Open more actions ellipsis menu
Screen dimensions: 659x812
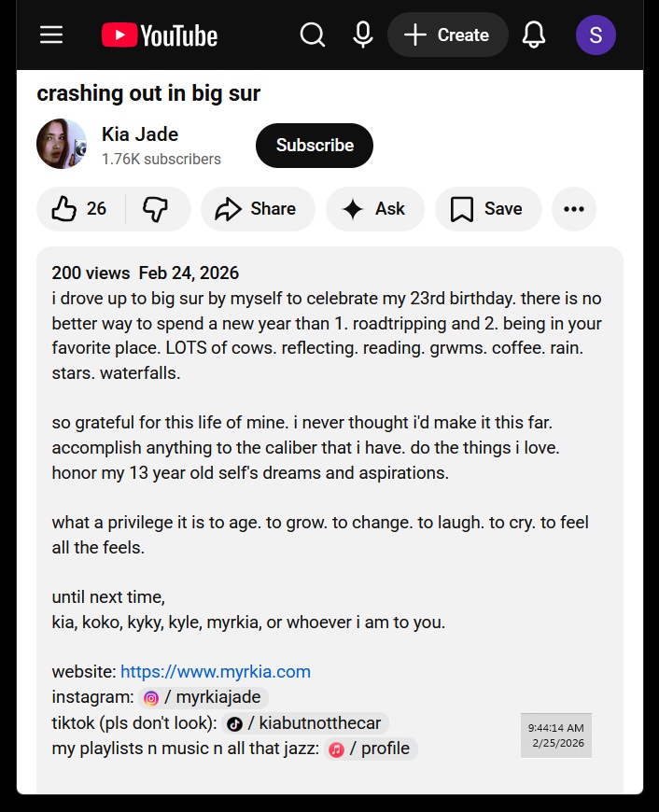pyautogui.click(x=574, y=209)
